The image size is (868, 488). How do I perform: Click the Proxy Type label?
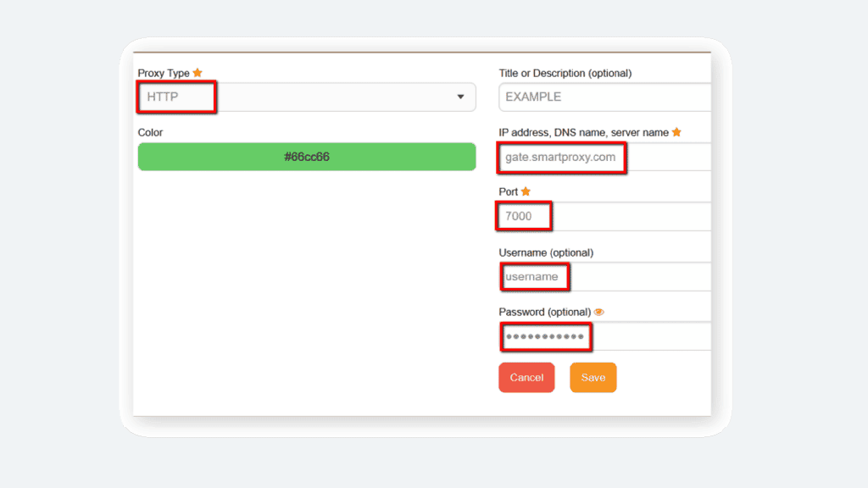pyautogui.click(x=164, y=73)
